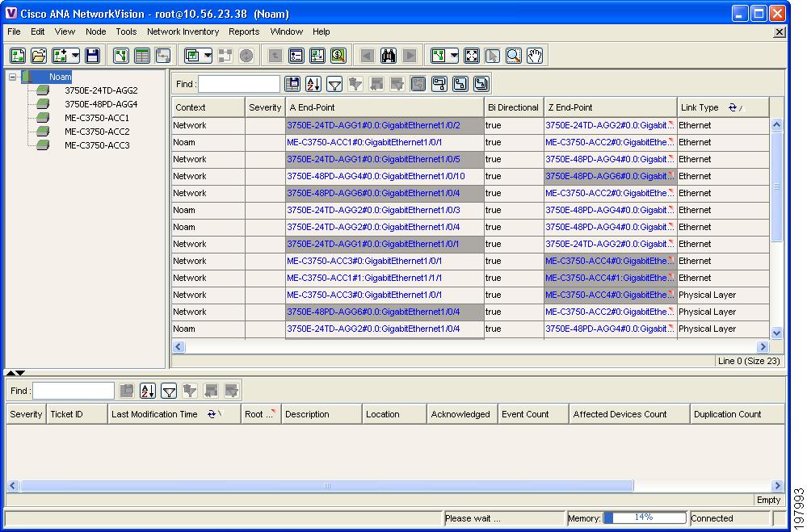
Task: Click the last link view icon in links toolbar
Action: [481, 84]
